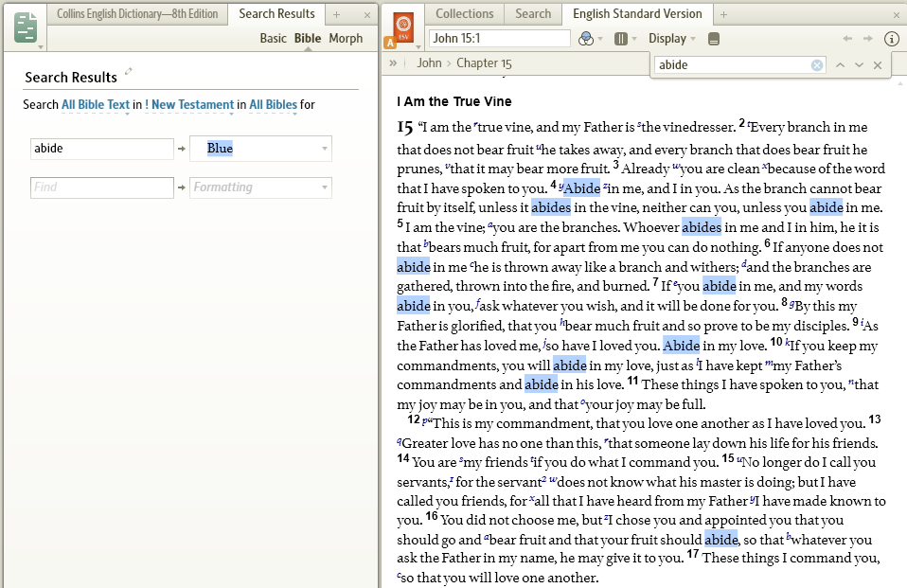
Task: Open footnote q before 'Greater love'
Action: (400, 441)
